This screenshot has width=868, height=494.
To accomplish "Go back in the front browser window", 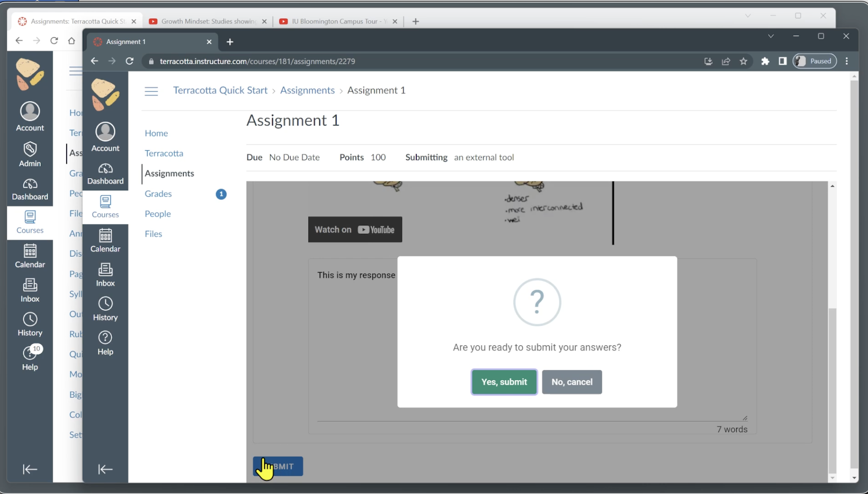I will click(x=94, y=61).
